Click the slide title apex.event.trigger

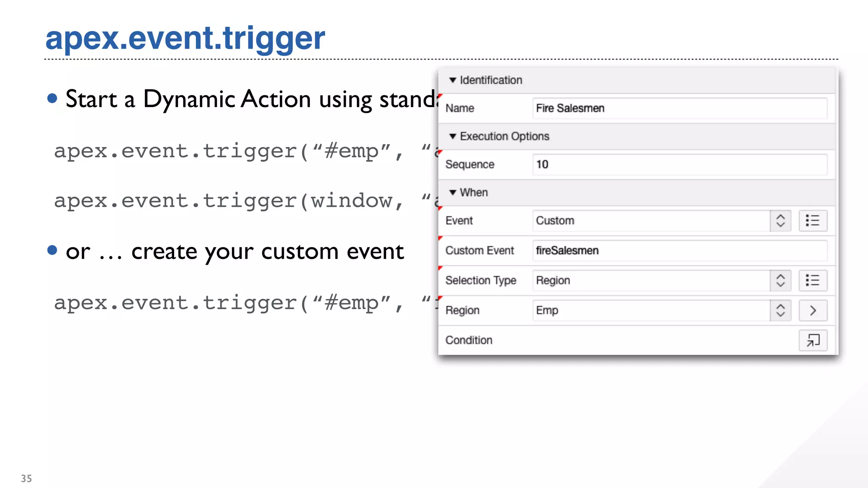point(185,38)
